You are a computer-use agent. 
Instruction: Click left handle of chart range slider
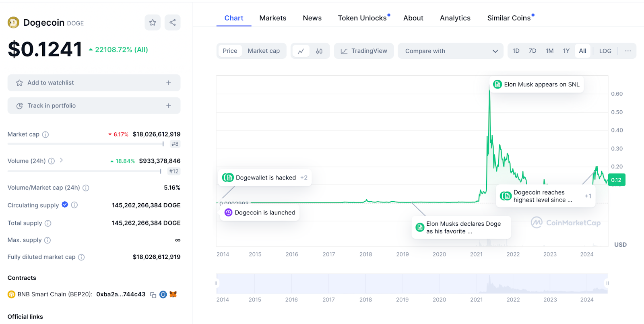pos(216,283)
